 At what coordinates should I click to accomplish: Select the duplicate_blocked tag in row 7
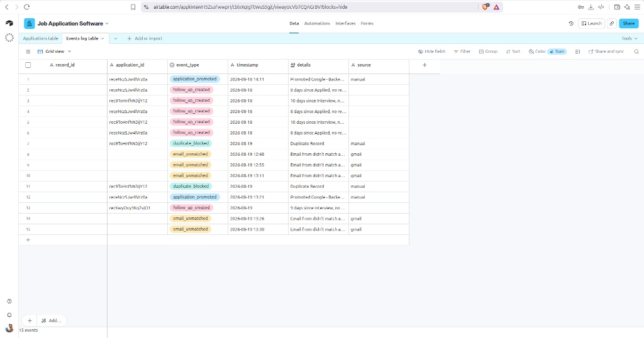191,144
